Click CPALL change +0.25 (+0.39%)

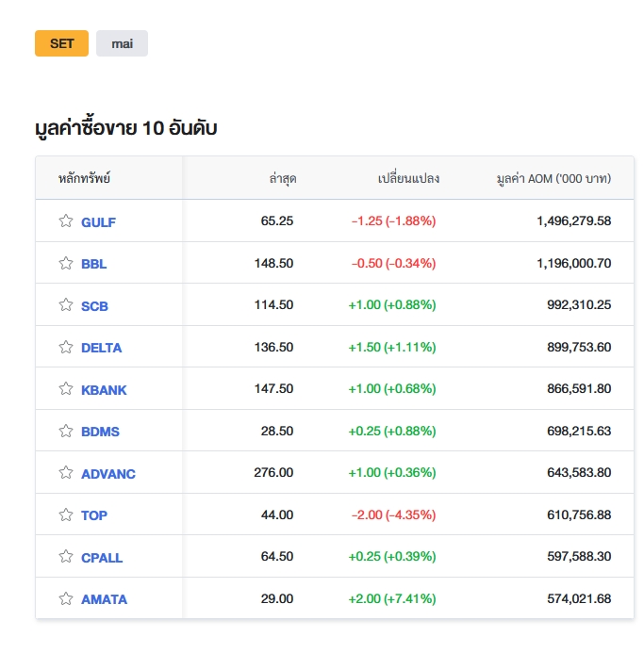tap(392, 556)
